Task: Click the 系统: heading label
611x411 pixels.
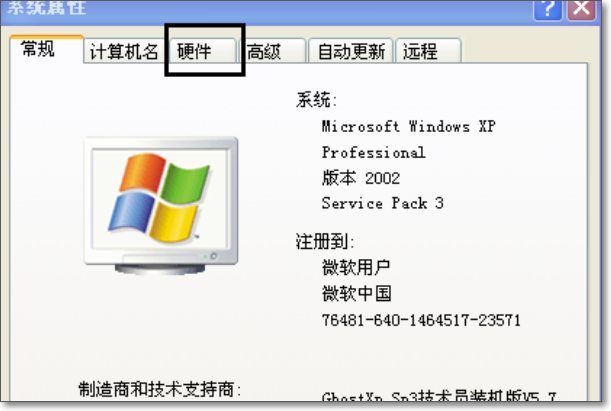Action: (316, 100)
